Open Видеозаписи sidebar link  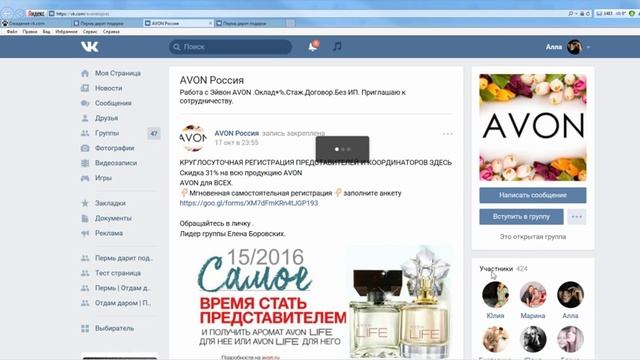[x=116, y=163]
